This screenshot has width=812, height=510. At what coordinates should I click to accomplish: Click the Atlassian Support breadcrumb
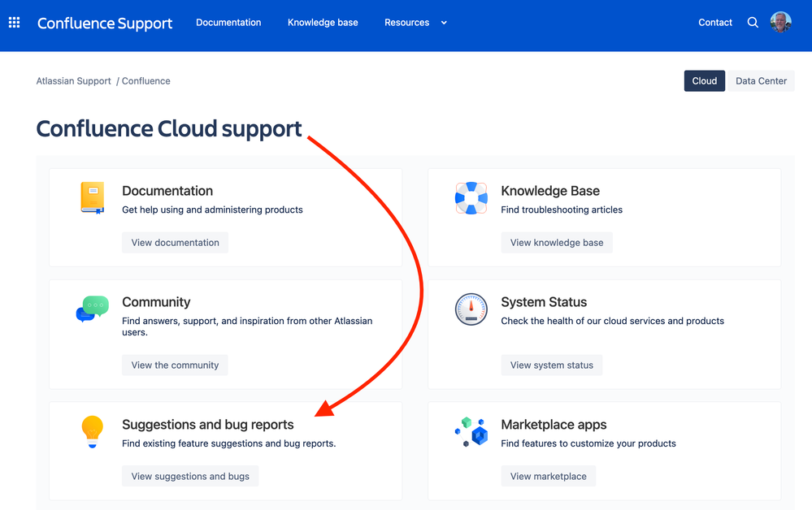pos(73,81)
